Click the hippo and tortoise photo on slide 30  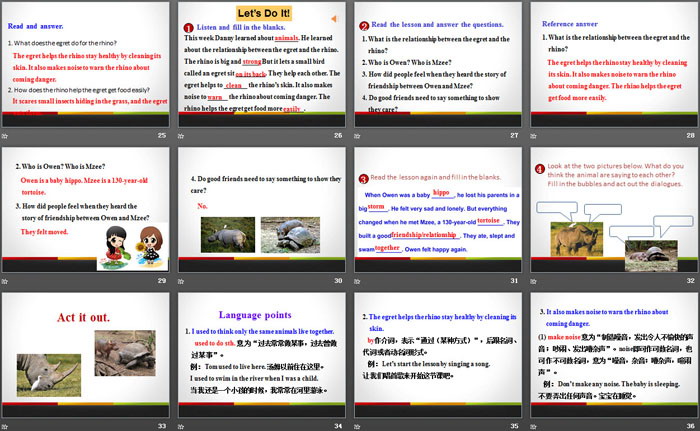pos(290,235)
